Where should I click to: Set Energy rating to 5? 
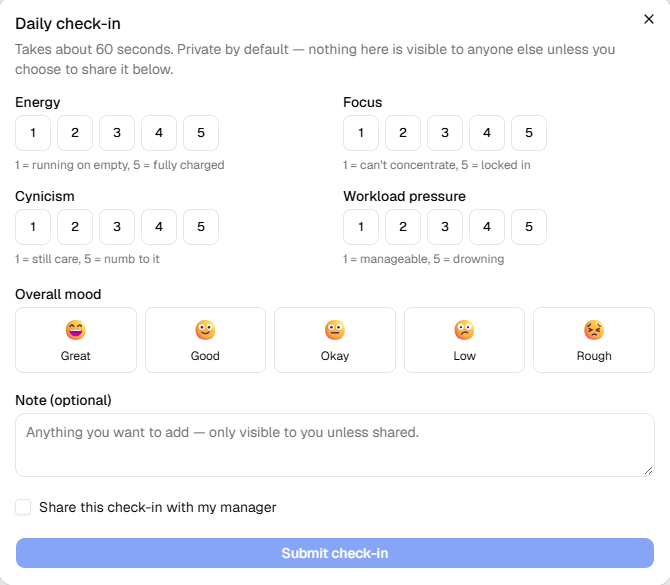201,133
